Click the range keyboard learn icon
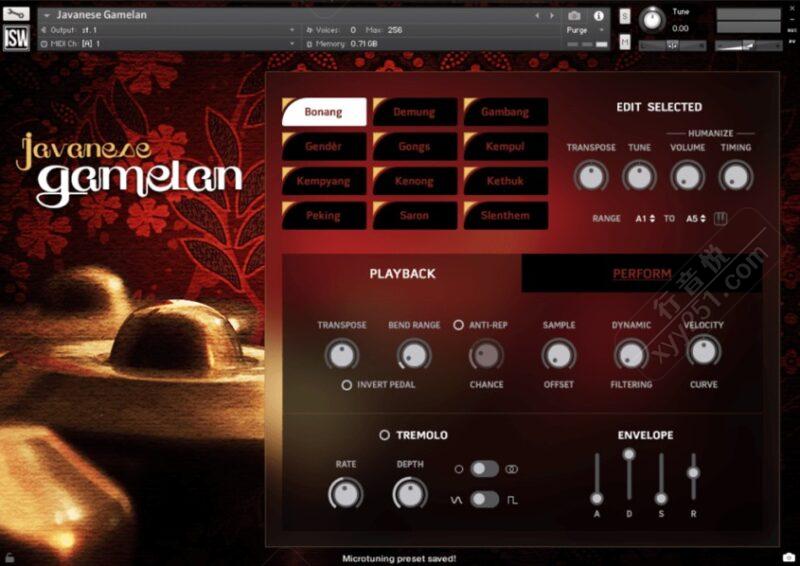The image size is (800, 566). (720, 218)
